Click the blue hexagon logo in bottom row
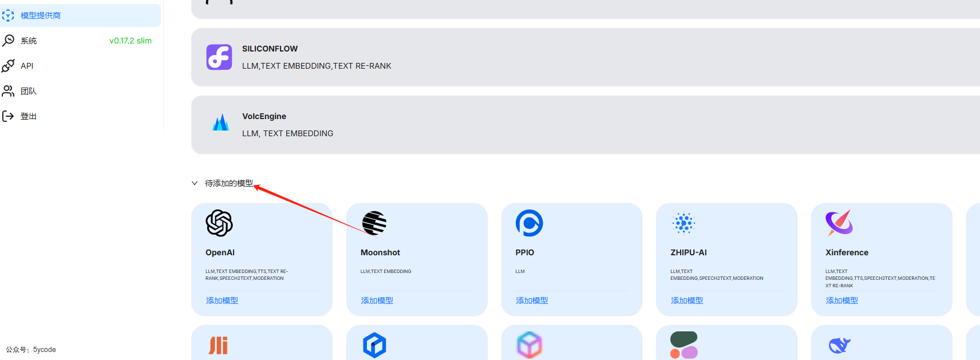Screen dimensions: 980x360 point(374,345)
